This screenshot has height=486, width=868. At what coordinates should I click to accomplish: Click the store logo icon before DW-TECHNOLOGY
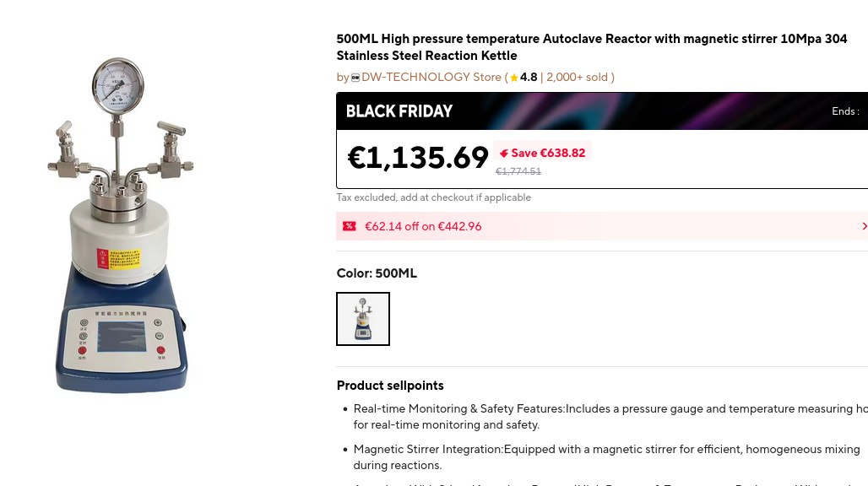355,78
